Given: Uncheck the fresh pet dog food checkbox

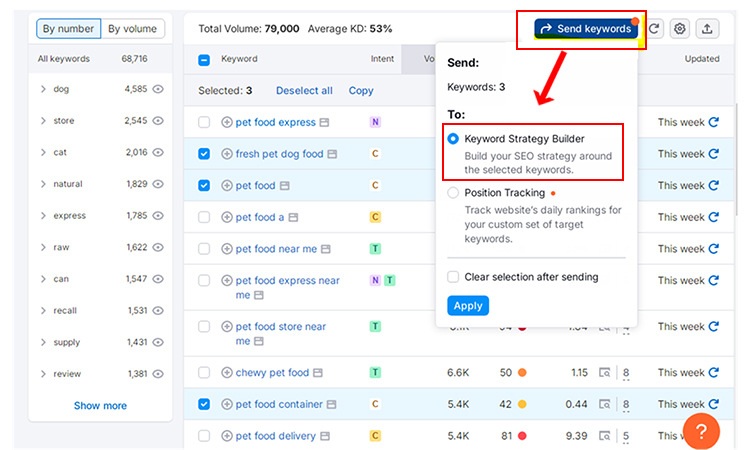Looking at the screenshot, I should (204, 154).
